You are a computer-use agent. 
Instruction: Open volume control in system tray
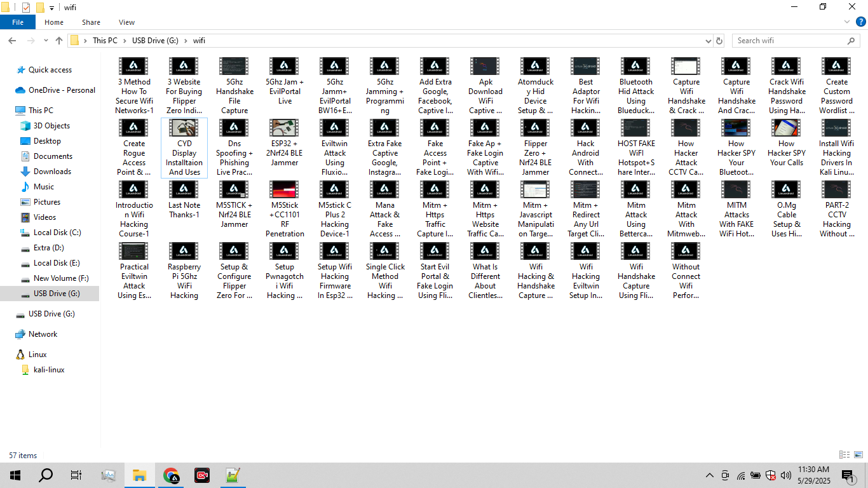click(x=785, y=475)
